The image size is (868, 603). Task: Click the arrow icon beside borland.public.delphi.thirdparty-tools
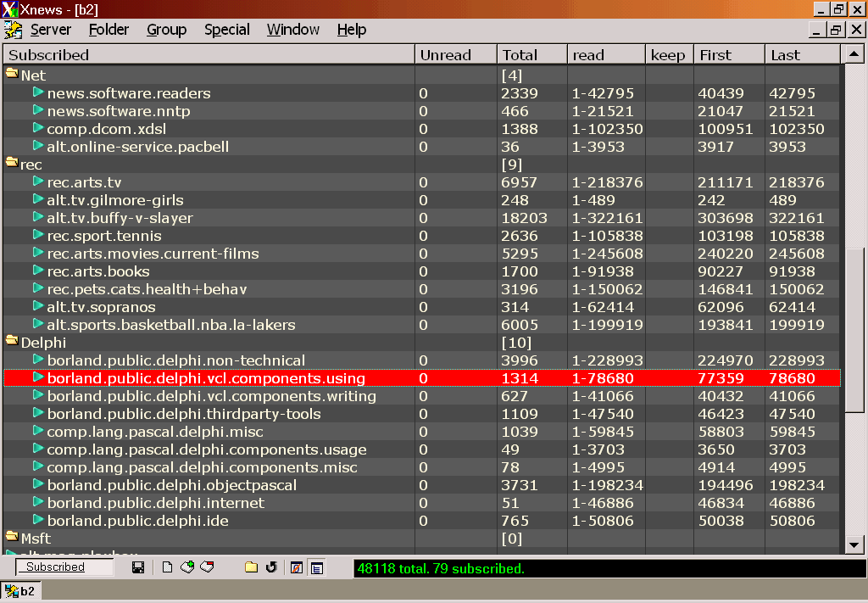38,413
